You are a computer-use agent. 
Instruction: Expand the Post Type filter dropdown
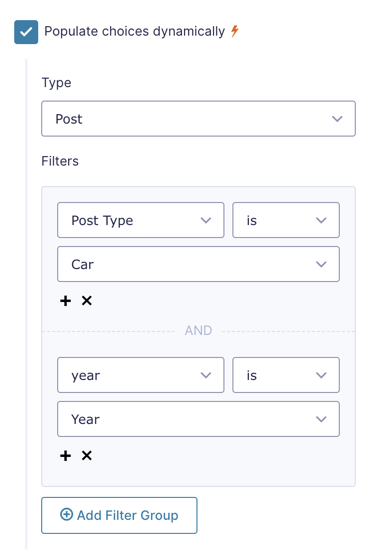tap(140, 220)
